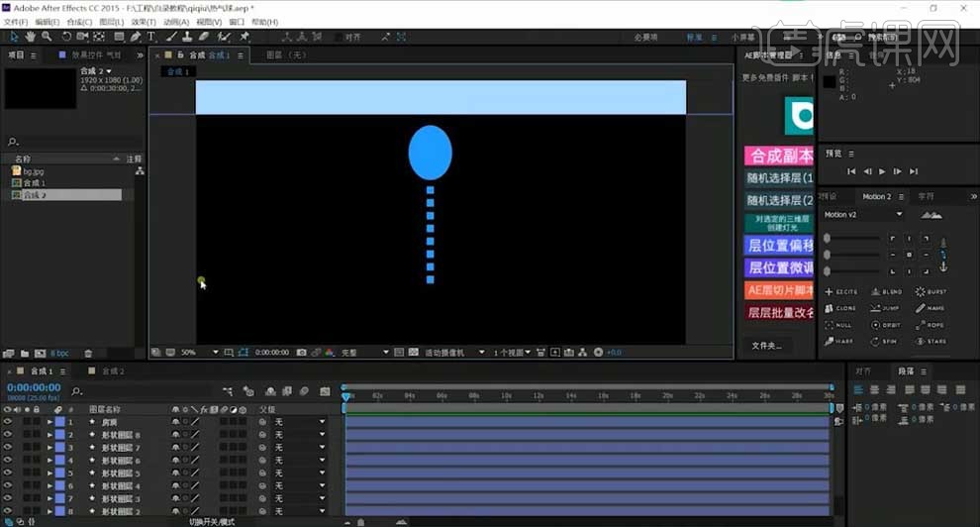Switch to the 合成 2 timeline tab

click(x=112, y=371)
